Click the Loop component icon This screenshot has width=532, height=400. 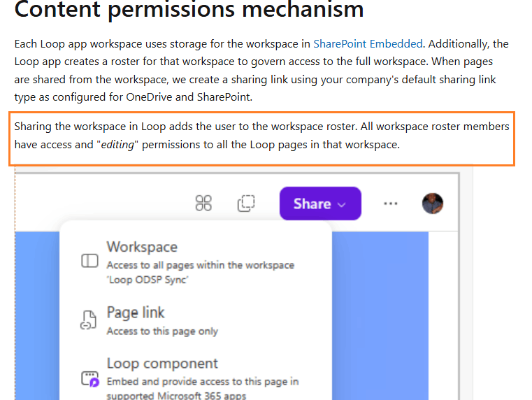90,379
